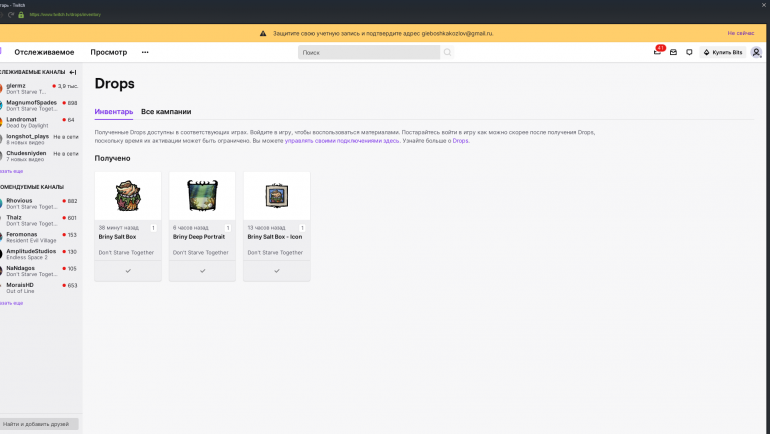Open the Drops info link in description
This screenshot has width=770, height=434.
coord(460,141)
